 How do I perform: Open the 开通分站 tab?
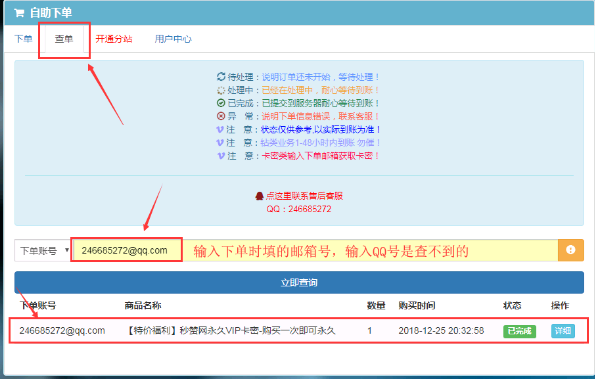click(x=113, y=39)
